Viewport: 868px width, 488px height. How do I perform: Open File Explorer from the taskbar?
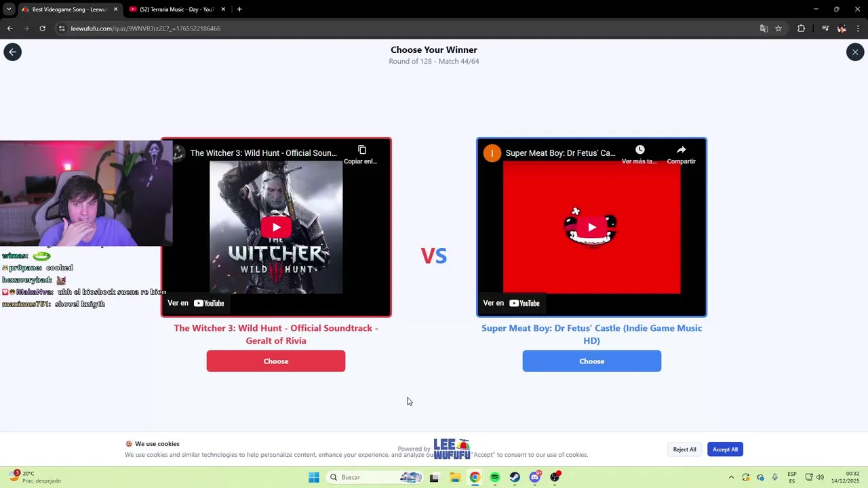point(454,477)
